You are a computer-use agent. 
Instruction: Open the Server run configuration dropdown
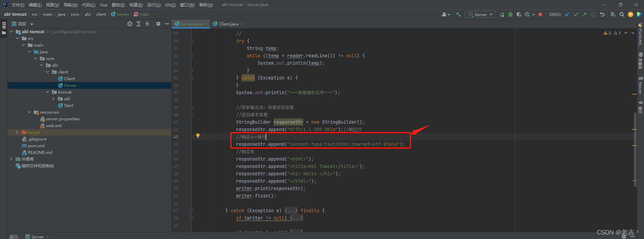point(480,14)
